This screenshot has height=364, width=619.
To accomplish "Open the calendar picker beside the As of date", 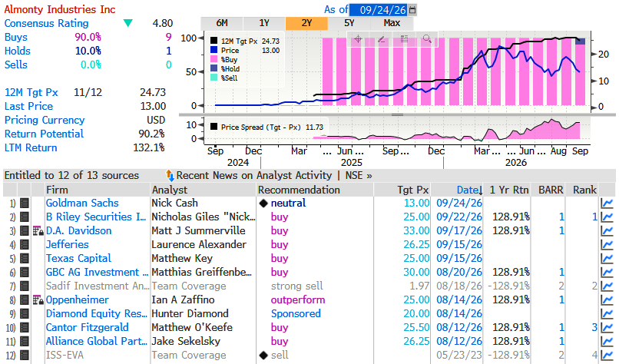I will [412, 10].
